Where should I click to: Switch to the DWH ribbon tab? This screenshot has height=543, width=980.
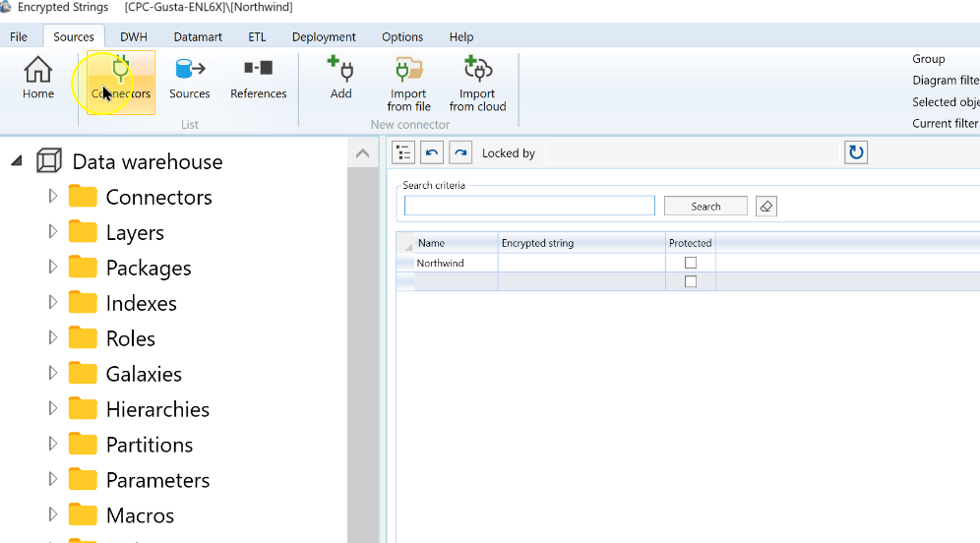pos(134,36)
